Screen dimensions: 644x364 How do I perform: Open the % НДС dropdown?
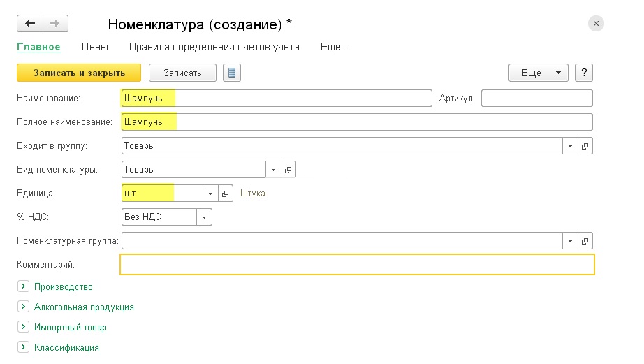204,217
